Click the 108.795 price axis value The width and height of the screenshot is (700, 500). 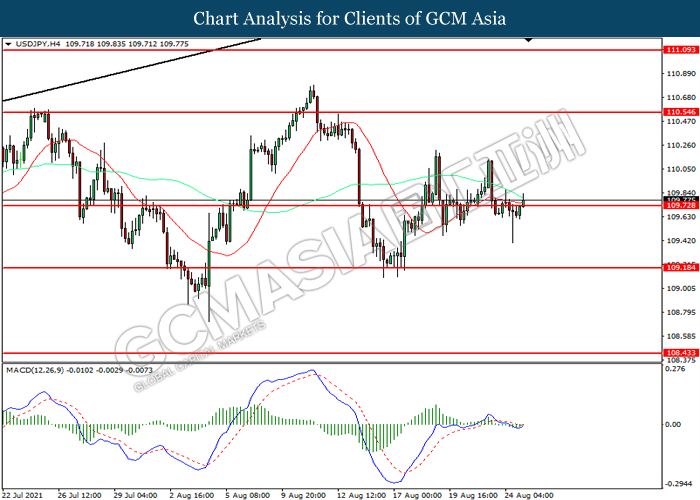tap(681, 312)
